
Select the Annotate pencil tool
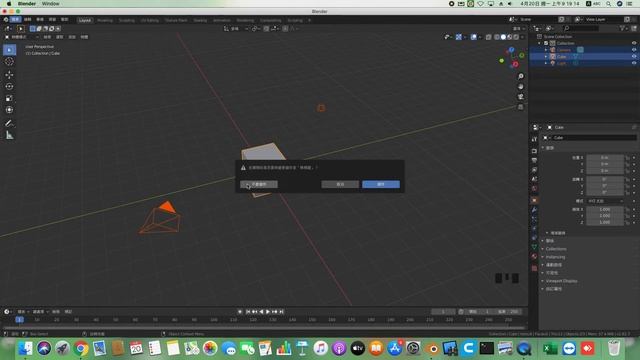point(9,123)
